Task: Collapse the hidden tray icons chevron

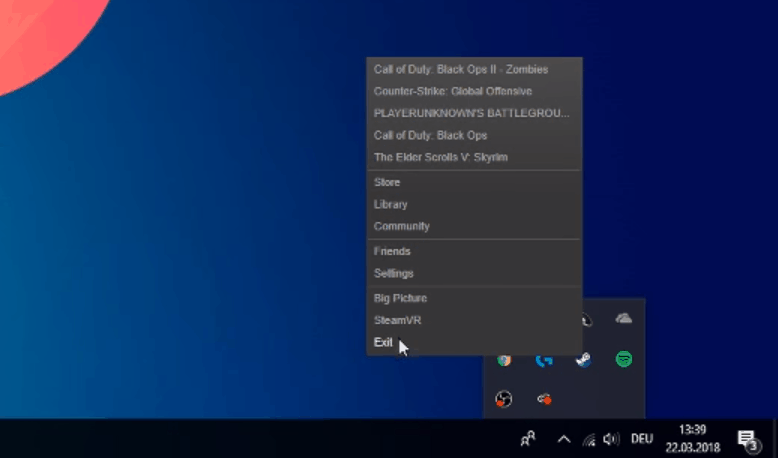Action: [x=564, y=439]
